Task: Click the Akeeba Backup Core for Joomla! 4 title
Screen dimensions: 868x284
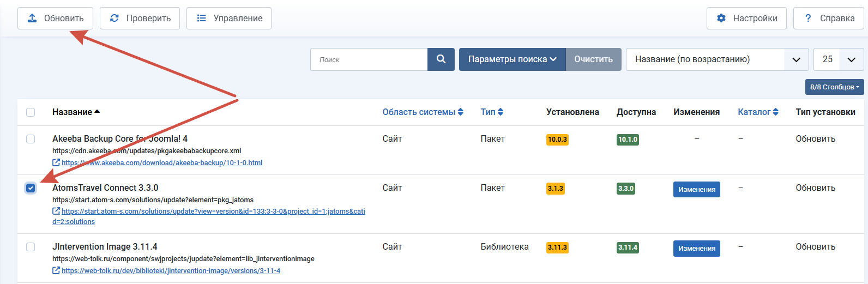Action: click(x=120, y=138)
